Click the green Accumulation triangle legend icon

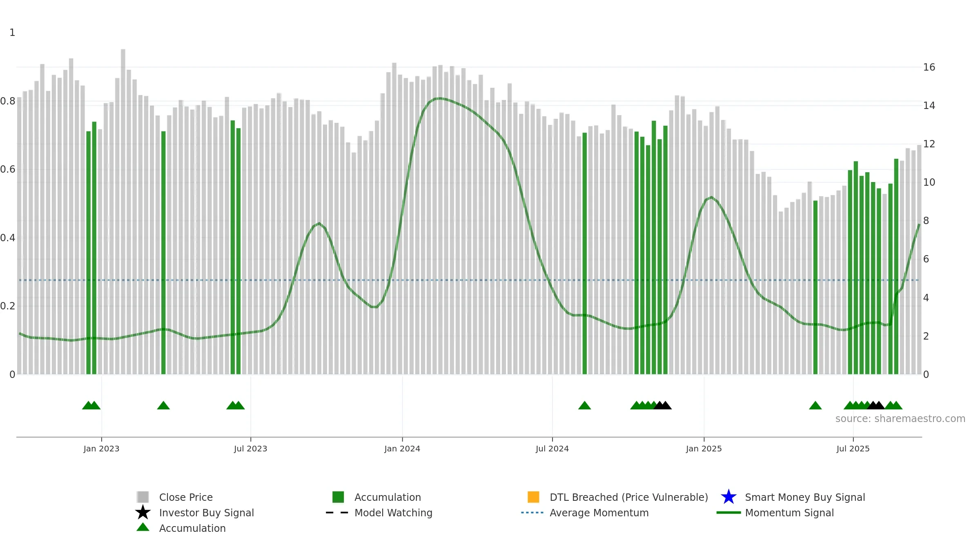pyautogui.click(x=143, y=527)
